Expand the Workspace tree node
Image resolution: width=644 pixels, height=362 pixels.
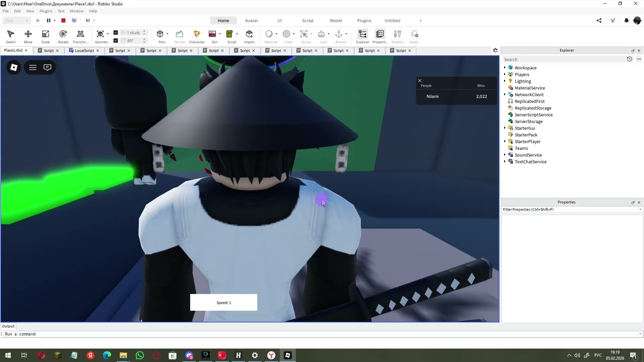click(505, 68)
